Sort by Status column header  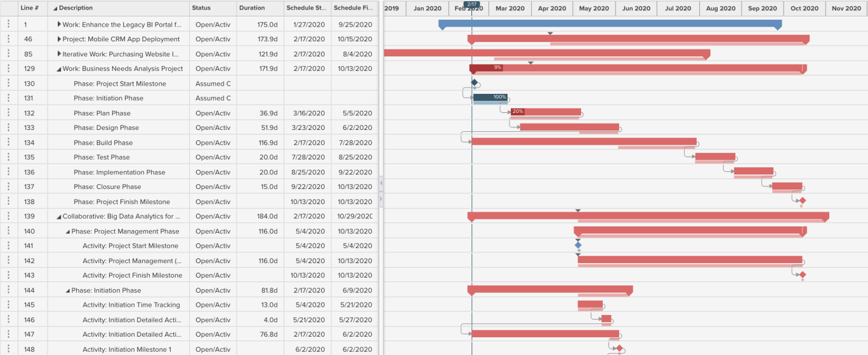pos(202,8)
